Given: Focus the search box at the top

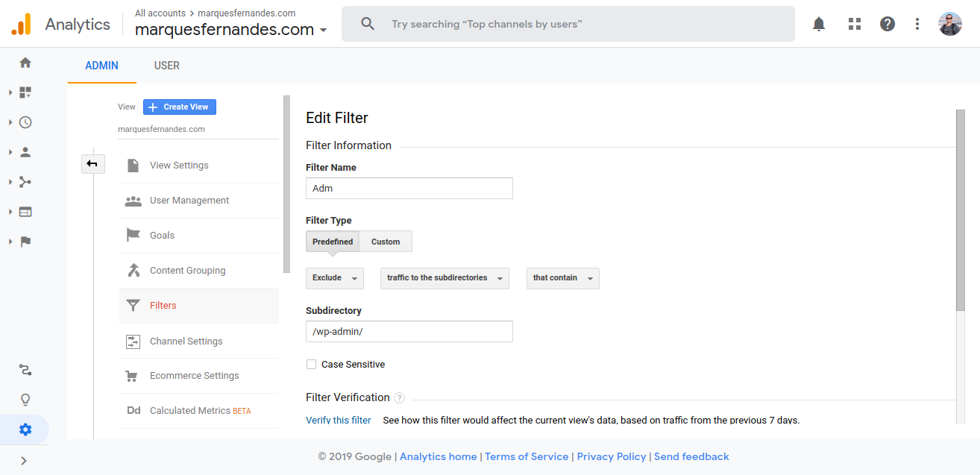Looking at the screenshot, I should click(568, 24).
